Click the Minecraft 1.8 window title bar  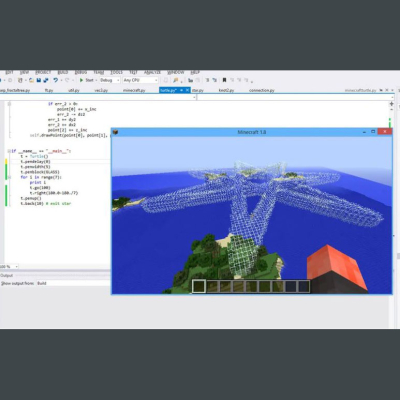pos(252,132)
